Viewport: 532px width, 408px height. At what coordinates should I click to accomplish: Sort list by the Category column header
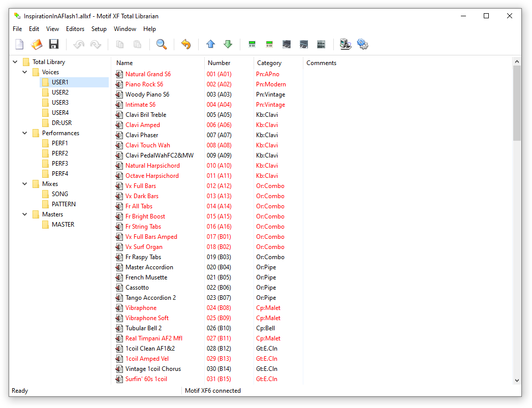coord(269,63)
